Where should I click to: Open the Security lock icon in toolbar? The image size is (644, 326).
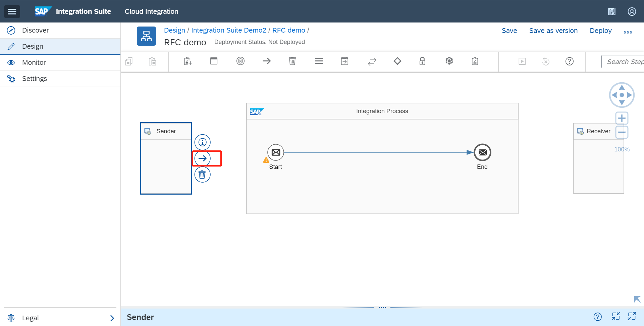click(x=422, y=61)
